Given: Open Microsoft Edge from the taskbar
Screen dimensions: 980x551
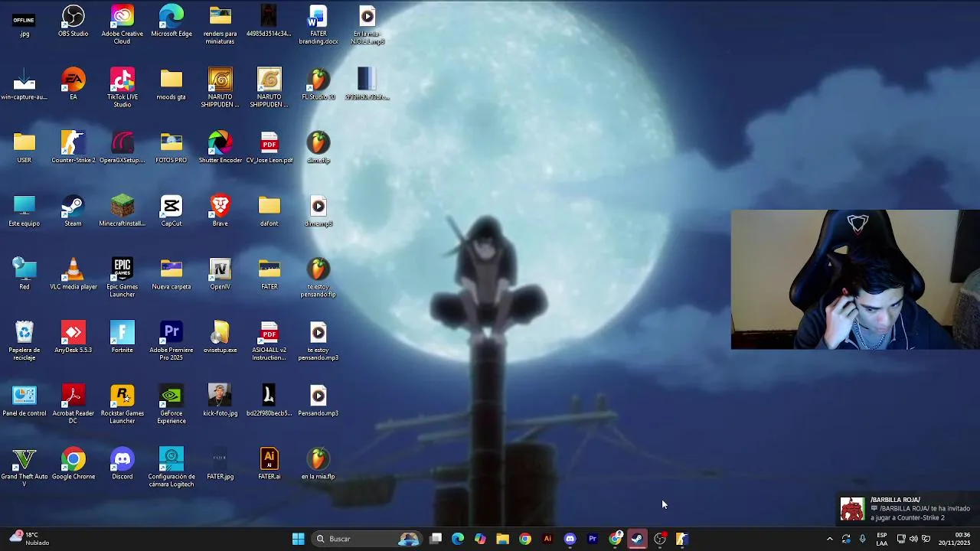Looking at the screenshot, I should click(x=458, y=539).
